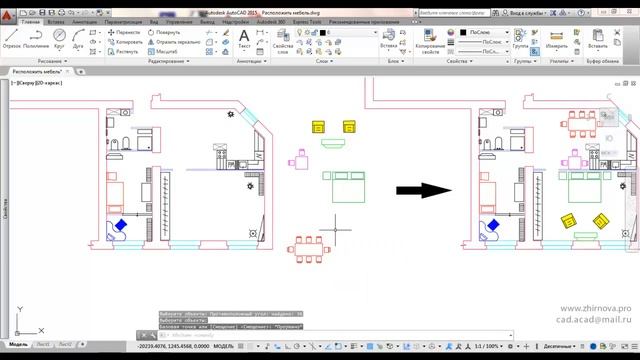Screen dimensions: 640x360
Task: Switch to the Управление ribbon tab
Action: click(179, 22)
